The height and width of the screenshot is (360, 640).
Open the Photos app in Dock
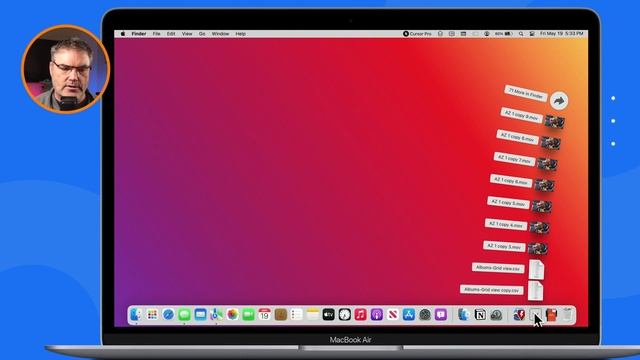[232, 315]
